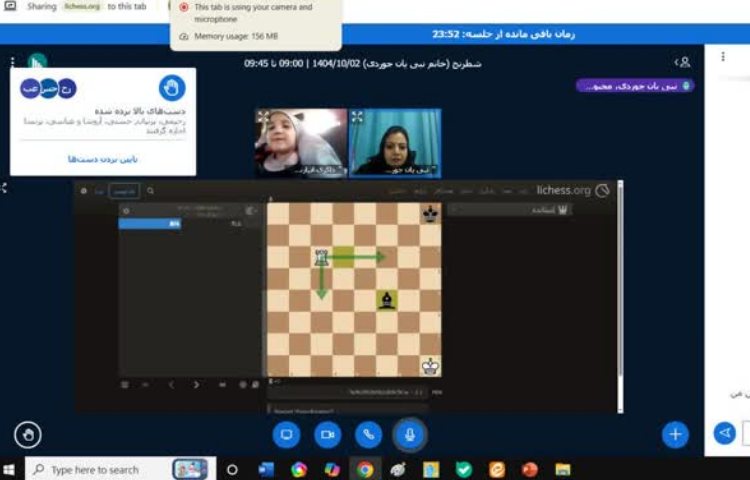Open the three-dot options menu above the chat panel
This screenshot has width=750, height=480.
pyautogui.click(x=723, y=57)
